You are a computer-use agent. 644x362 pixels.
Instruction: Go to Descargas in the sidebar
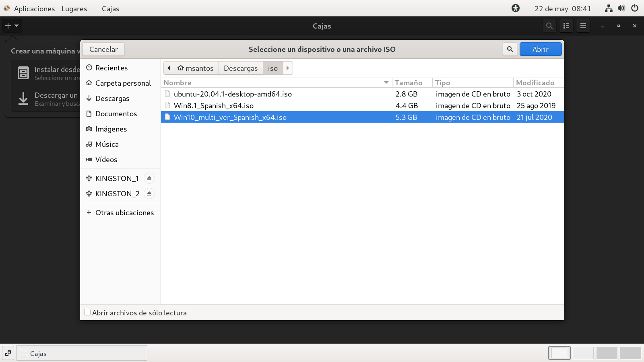[112, 99]
